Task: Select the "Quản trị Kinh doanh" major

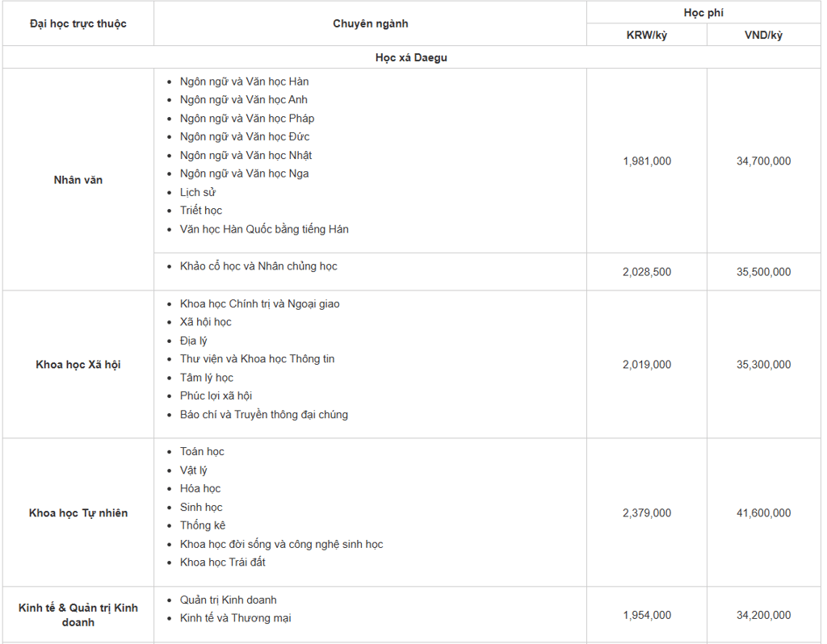Action: [228, 600]
